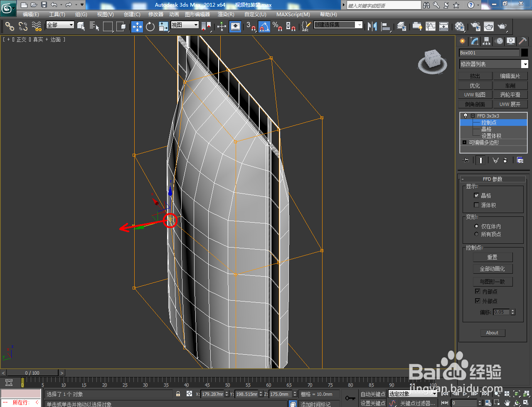Open the 工具(T) menu

coord(57,15)
